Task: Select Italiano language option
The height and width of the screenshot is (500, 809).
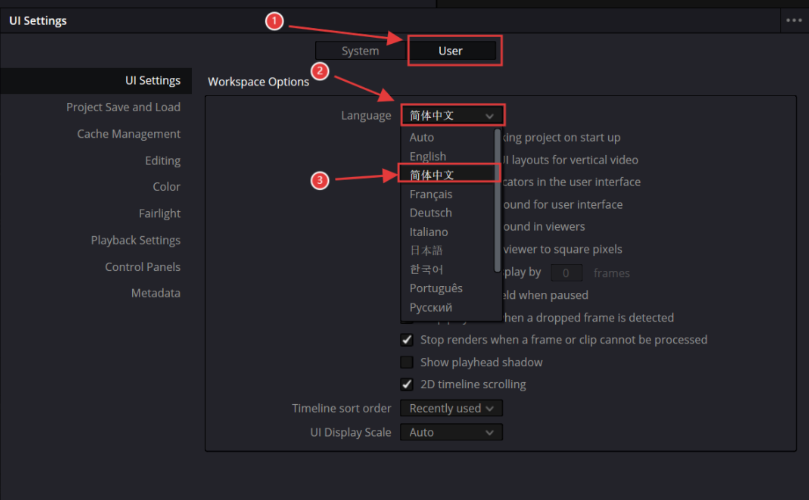Action: [x=429, y=232]
